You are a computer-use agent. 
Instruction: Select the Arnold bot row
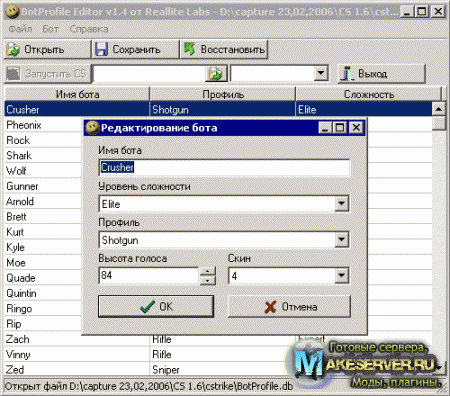click(x=43, y=202)
